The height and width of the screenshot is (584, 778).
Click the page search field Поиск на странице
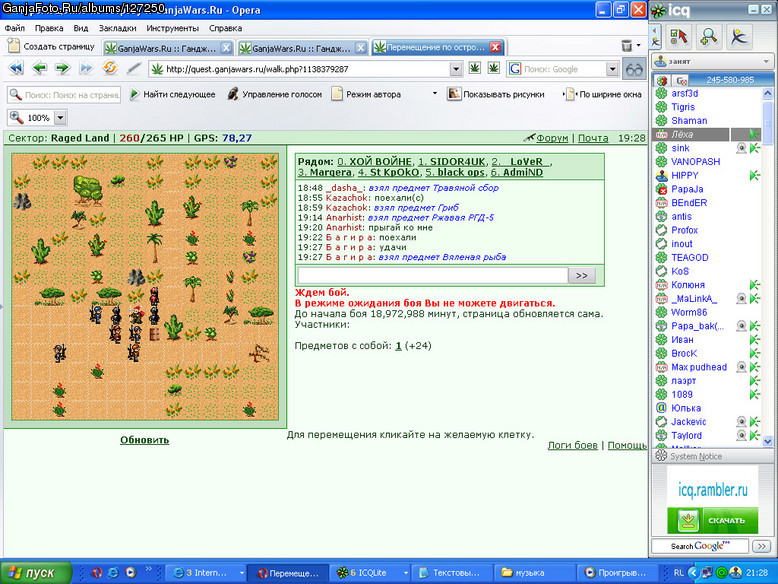[x=65, y=94]
